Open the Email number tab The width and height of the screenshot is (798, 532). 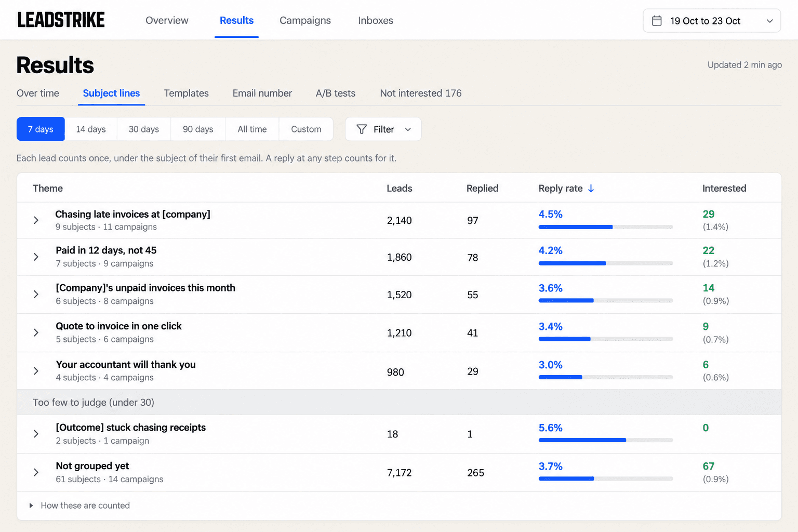262,93
